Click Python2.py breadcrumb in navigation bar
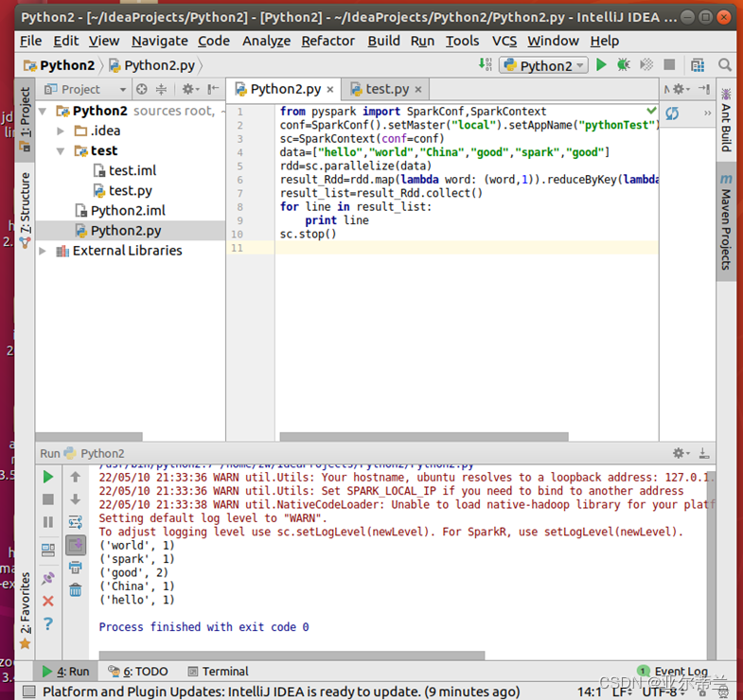The height and width of the screenshot is (700, 743). coord(152,65)
